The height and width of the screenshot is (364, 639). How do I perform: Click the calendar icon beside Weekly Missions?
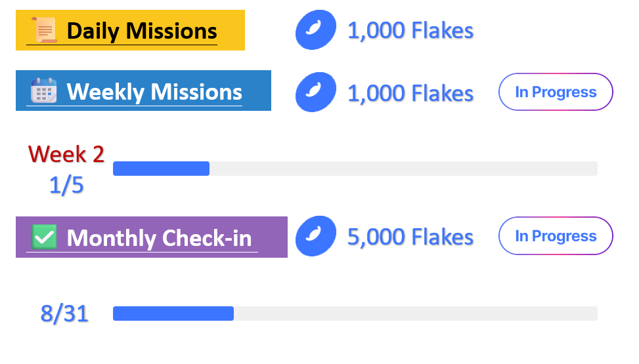44,91
